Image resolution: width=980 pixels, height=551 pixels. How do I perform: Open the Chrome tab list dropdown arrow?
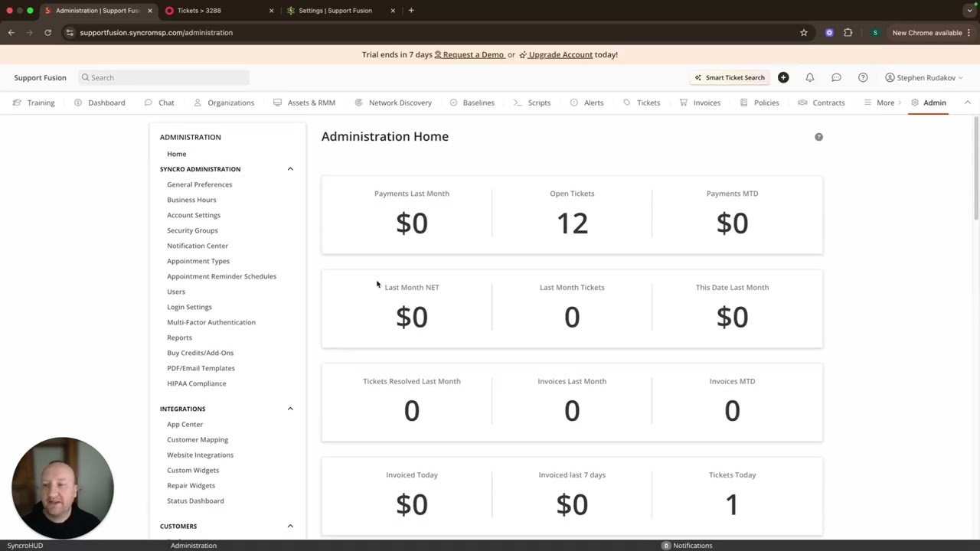click(x=969, y=11)
